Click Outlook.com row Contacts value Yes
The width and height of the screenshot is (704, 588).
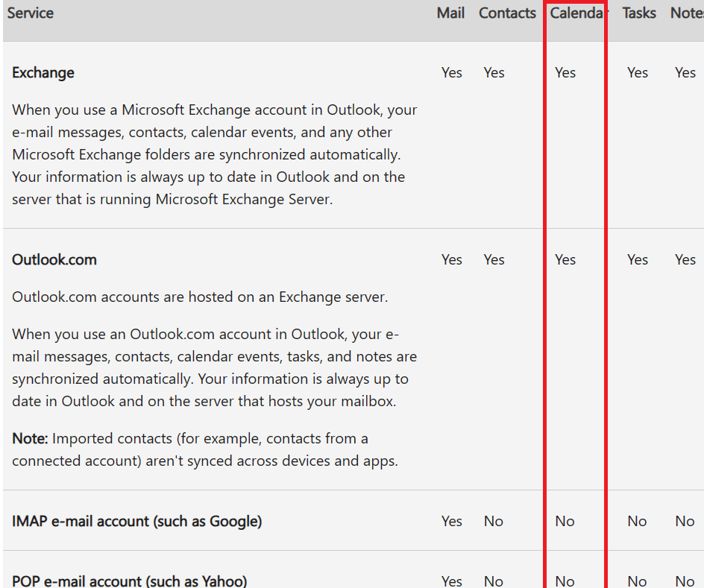[494, 259]
